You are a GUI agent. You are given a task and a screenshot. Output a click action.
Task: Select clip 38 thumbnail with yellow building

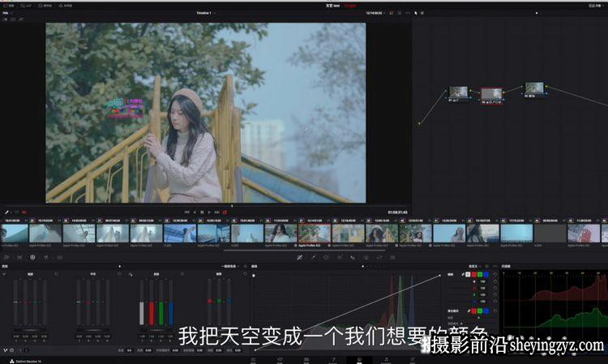[348, 233]
